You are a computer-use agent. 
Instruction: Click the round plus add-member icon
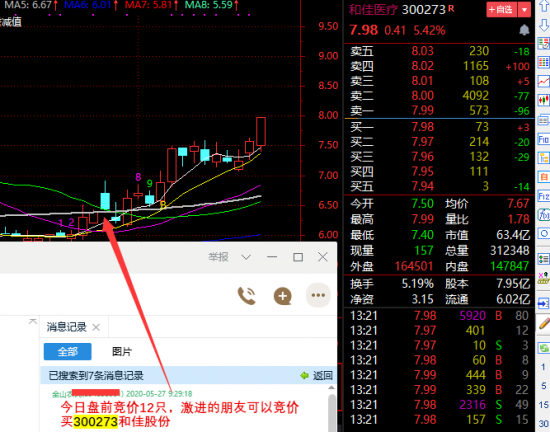click(x=283, y=296)
